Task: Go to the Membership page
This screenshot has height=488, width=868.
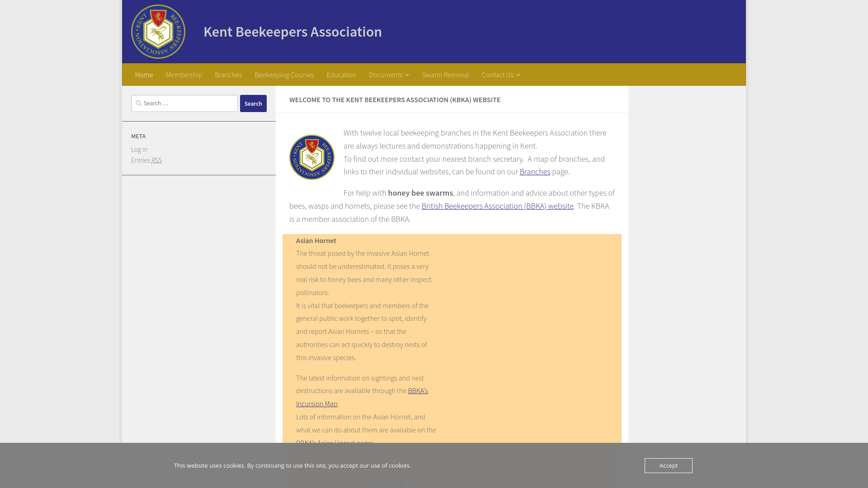Action: click(184, 75)
